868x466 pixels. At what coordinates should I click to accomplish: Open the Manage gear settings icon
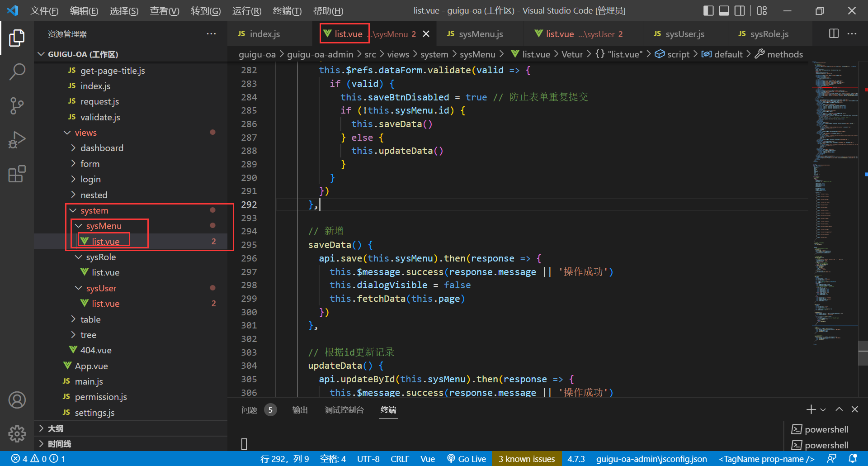coord(17,434)
